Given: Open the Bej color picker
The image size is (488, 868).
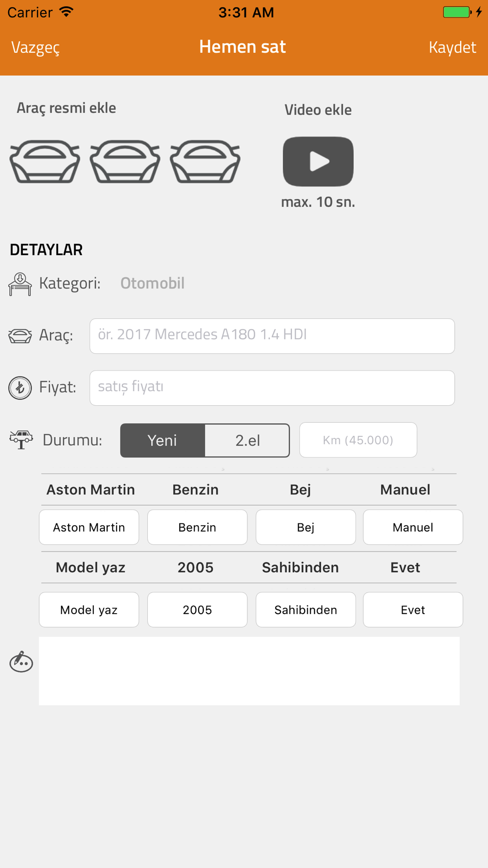Looking at the screenshot, I should tap(305, 527).
